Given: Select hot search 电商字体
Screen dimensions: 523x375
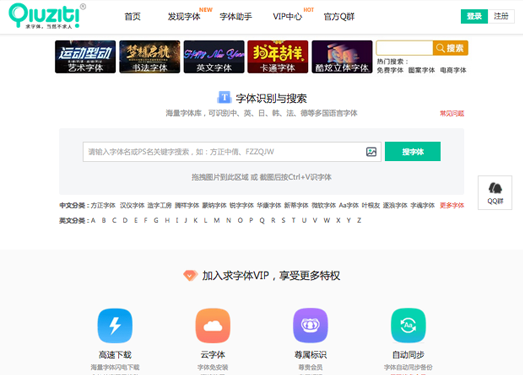Looking at the screenshot, I should (x=453, y=70).
